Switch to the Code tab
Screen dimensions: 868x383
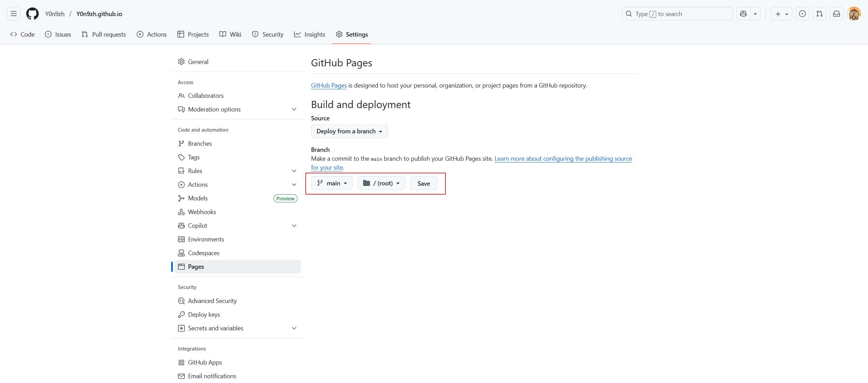coord(23,34)
